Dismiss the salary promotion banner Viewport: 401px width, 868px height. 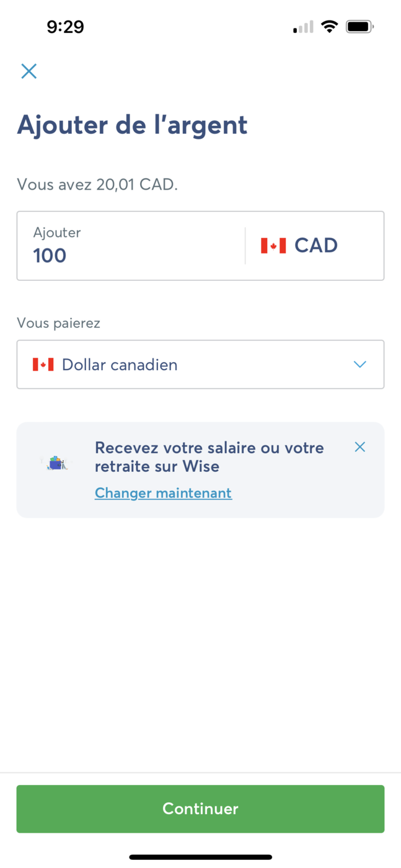[x=359, y=446]
